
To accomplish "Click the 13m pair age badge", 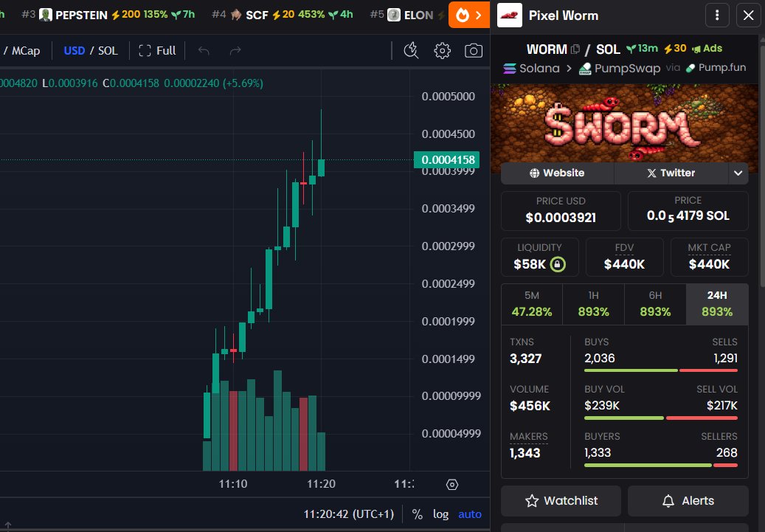I will 642,48.
